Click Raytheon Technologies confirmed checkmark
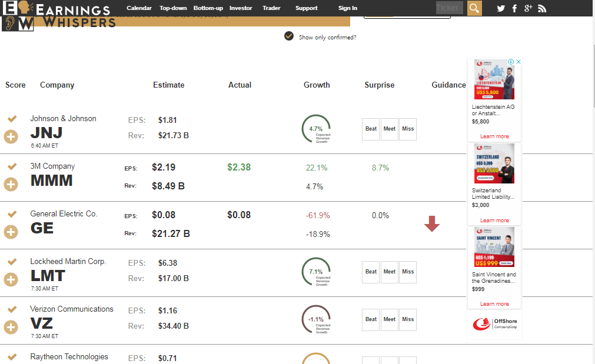The width and height of the screenshot is (595, 364). pos(12,357)
